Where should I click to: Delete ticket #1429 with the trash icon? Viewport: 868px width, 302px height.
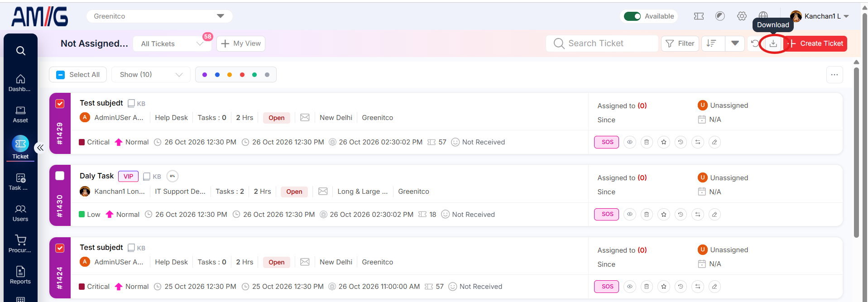point(647,142)
